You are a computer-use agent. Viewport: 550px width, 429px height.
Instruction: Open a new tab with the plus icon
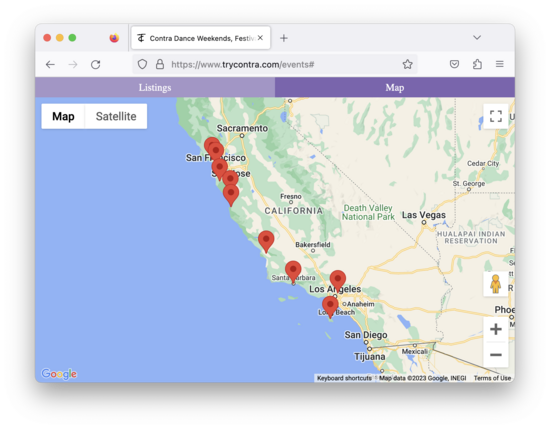click(x=284, y=38)
